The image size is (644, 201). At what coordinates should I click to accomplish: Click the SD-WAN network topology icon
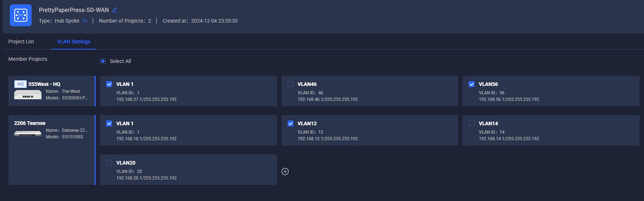tap(21, 15)
